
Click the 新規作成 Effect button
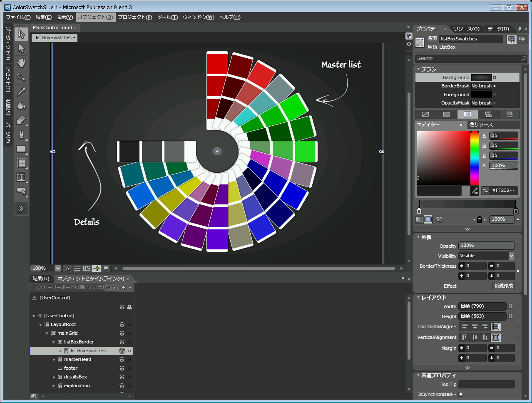(503, 286)
